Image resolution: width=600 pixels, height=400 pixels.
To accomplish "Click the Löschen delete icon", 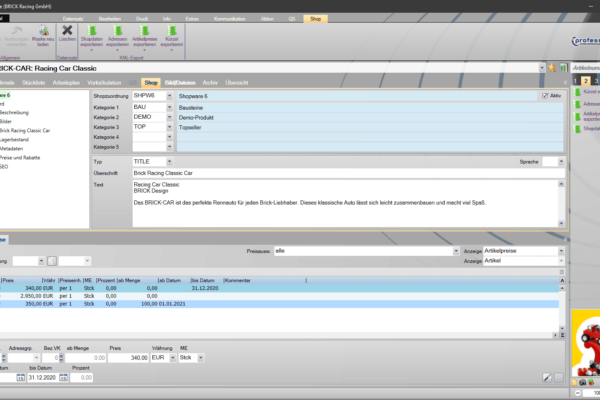I will (67, 36).
